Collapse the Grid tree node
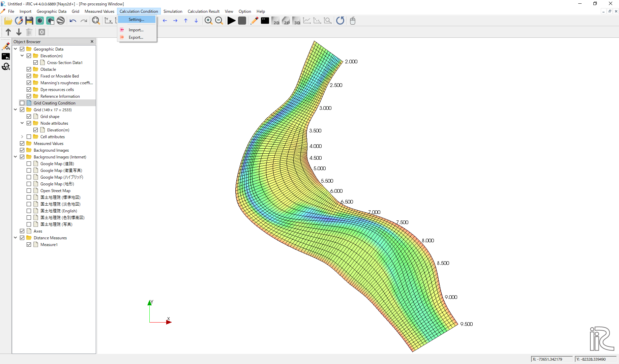 point(16,110)
